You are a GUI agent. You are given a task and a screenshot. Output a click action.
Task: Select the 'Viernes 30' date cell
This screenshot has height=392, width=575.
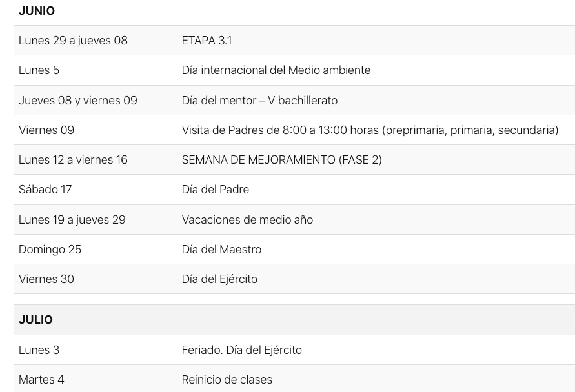pyautogui.click(x=46, y=279)
